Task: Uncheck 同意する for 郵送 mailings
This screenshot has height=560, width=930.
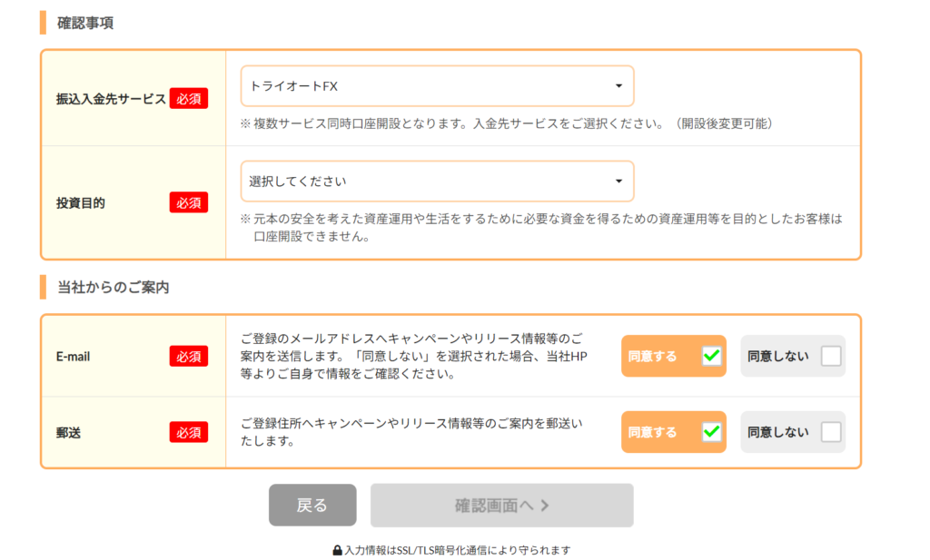Action: tap(711, 432)
